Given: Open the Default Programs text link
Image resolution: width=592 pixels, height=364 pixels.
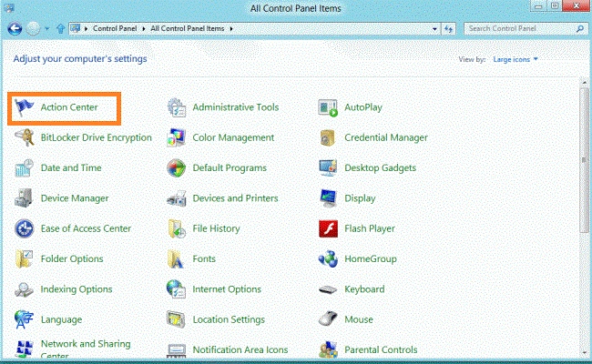Looking at the screenshot, I should click(230, 168).
